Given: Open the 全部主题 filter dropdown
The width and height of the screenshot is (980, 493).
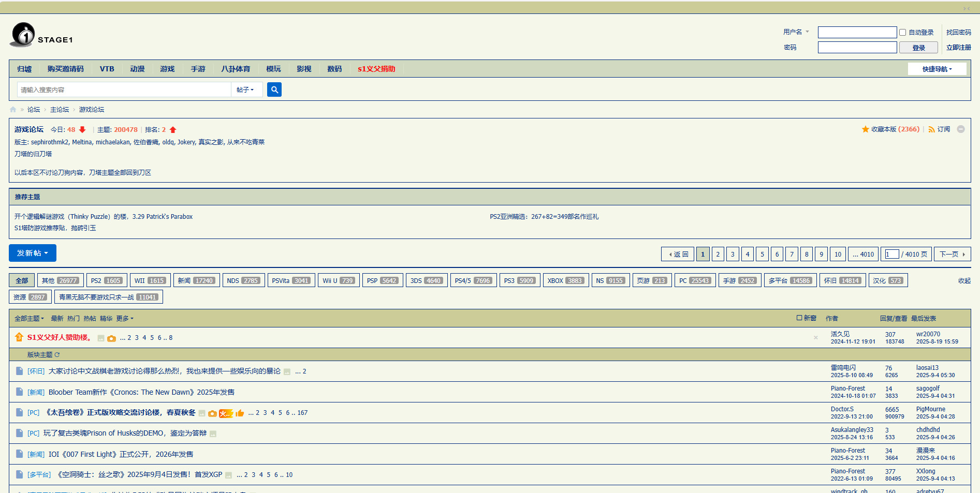Looking at the screenshot, I should [x=30, y=319].
